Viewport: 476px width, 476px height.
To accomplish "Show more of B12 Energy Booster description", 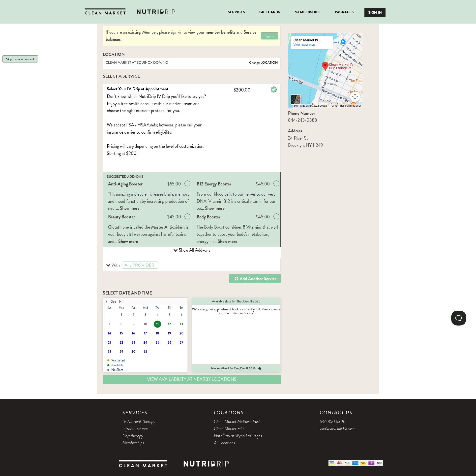I will tap(215, 208).
